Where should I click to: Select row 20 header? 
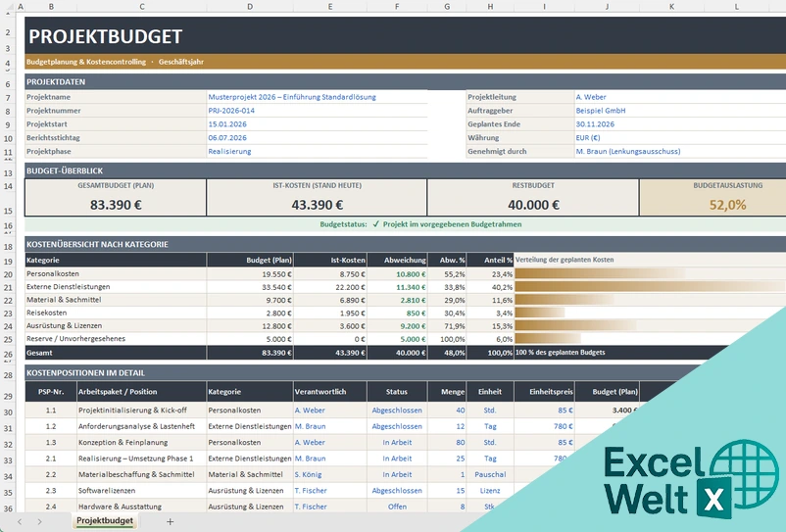(x=8, y=274)
